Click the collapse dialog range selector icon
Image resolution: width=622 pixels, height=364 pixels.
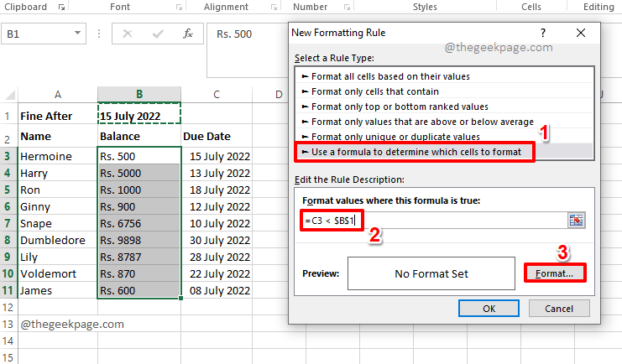click(577, 221)
